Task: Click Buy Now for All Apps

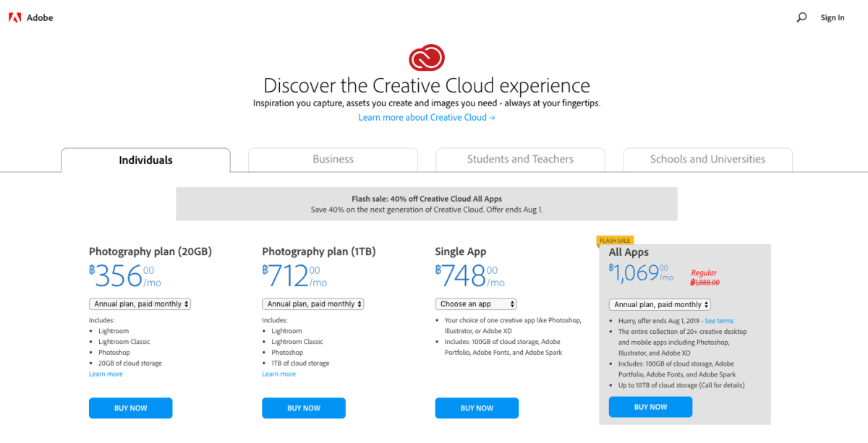Action: click(650, 407)
